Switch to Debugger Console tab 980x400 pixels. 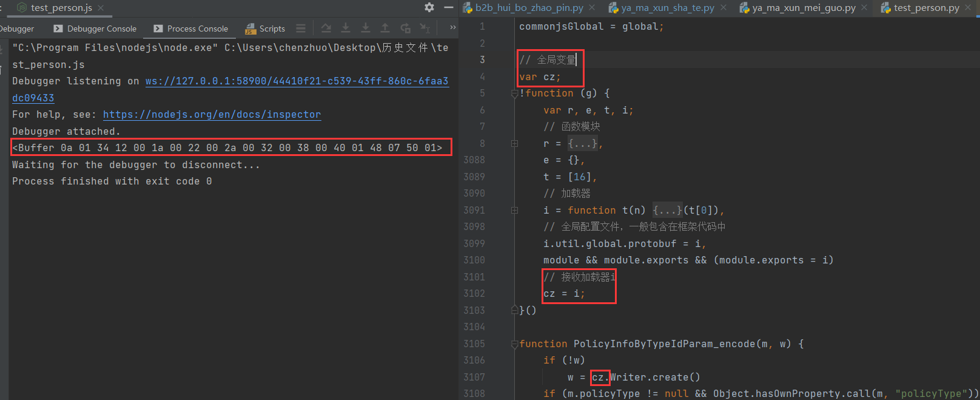95,29
